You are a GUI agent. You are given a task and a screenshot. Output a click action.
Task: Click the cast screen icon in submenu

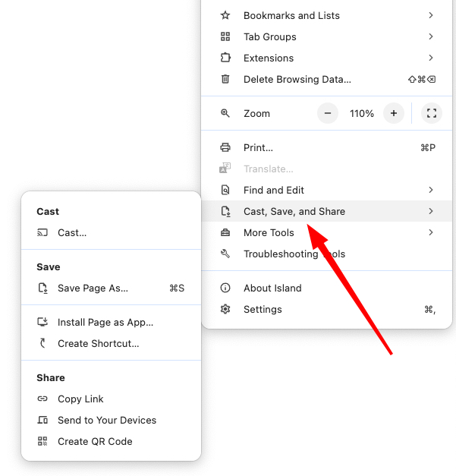tap(42, 232)
